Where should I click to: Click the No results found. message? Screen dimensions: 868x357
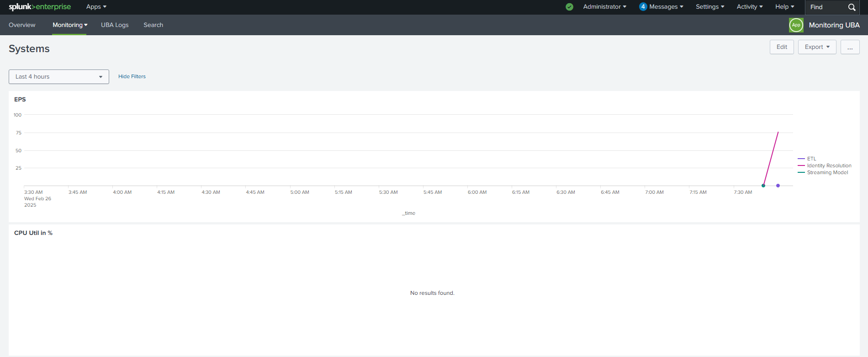tap(432, 293)
